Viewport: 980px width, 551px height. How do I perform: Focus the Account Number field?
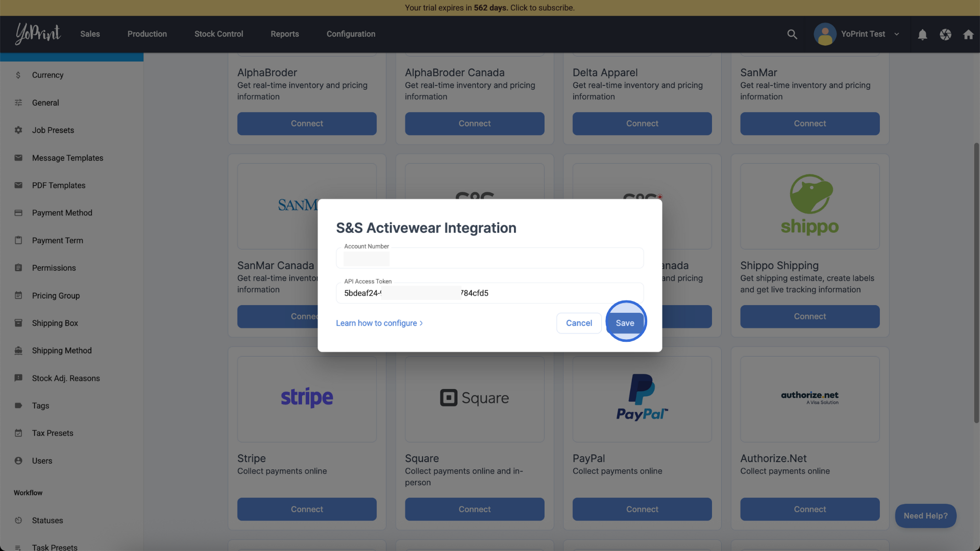pyautogui.click(x=490, y=258)
